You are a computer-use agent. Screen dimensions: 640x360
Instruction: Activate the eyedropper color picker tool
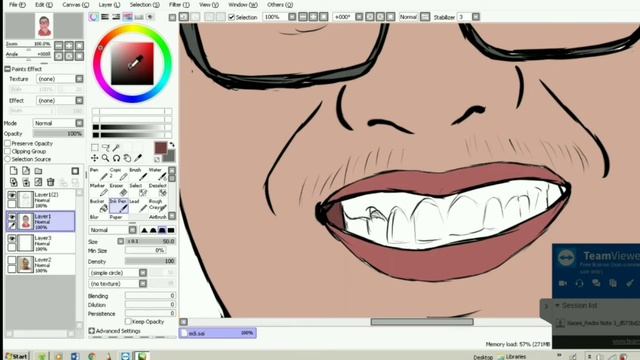pos(138,158)
